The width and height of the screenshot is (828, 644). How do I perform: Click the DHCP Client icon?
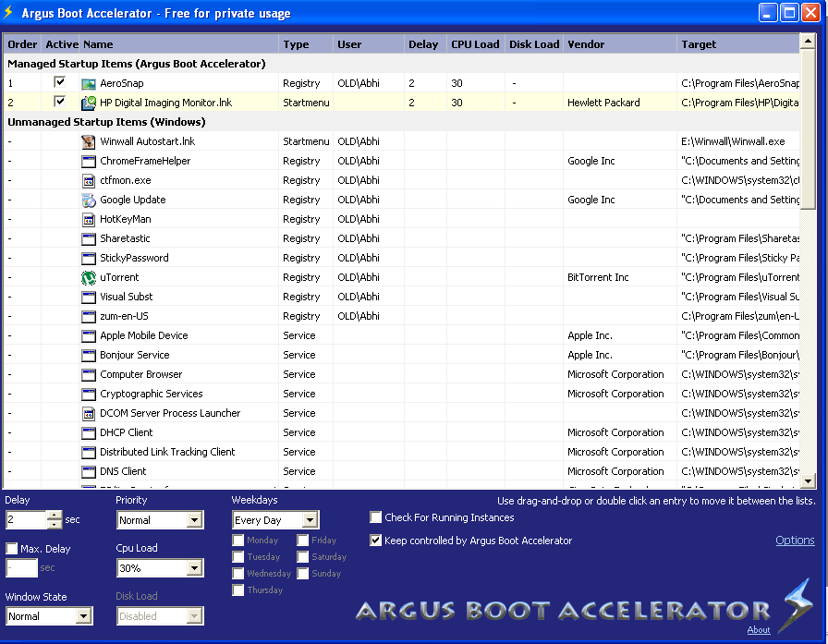89,432
